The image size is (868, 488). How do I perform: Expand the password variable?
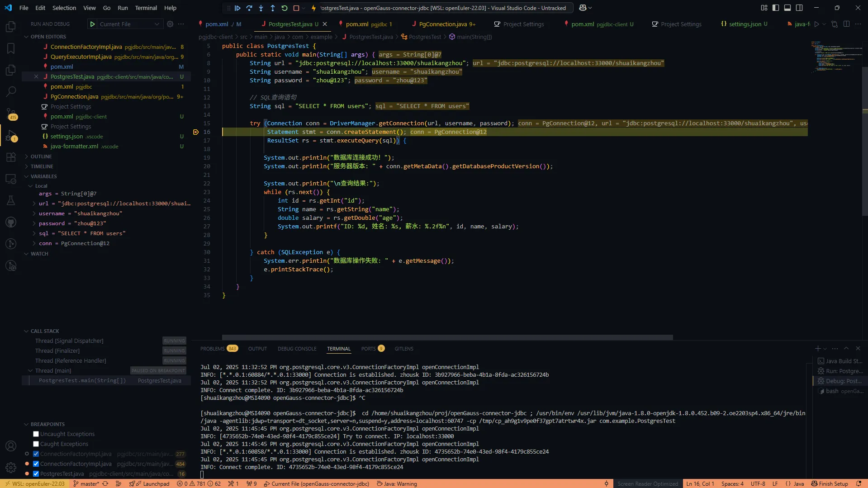pos(34,223)
